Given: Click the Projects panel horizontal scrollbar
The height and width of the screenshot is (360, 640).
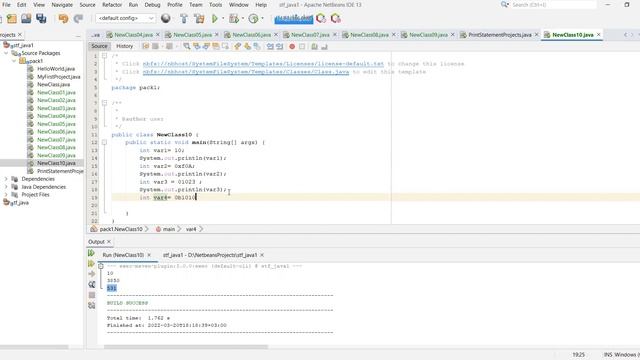Looking at the screenshot, I should click(x=34, y=347).
